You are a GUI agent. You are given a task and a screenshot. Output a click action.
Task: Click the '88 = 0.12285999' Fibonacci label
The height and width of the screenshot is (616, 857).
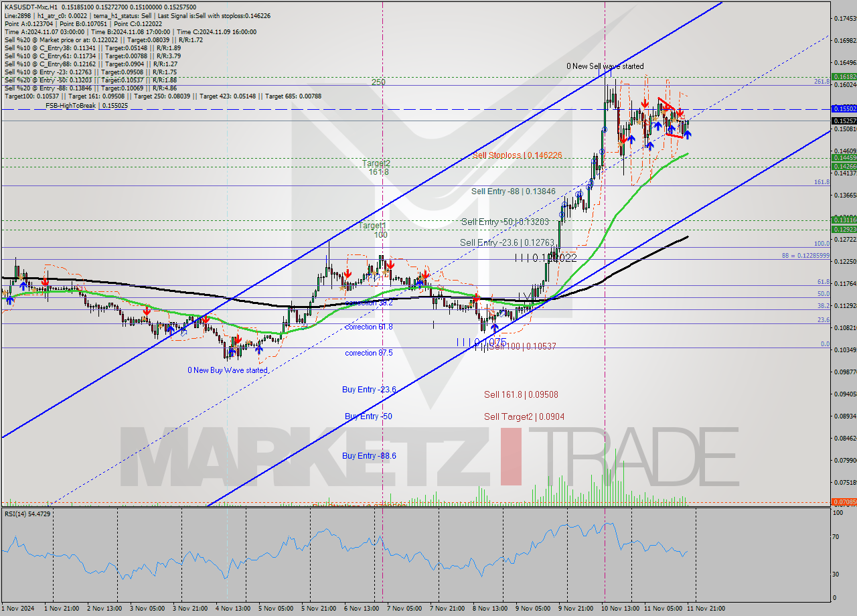(x=805, y=255)
